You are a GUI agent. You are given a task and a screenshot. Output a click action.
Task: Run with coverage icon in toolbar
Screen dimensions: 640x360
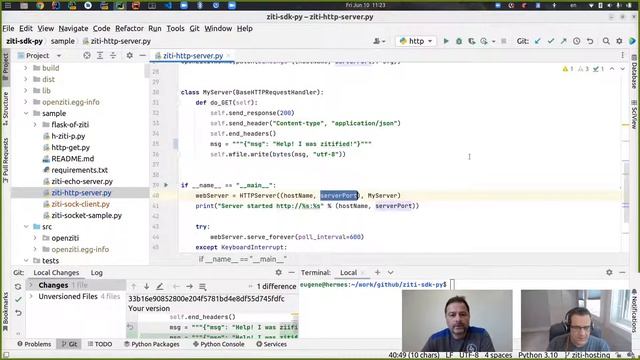[471, 41]
